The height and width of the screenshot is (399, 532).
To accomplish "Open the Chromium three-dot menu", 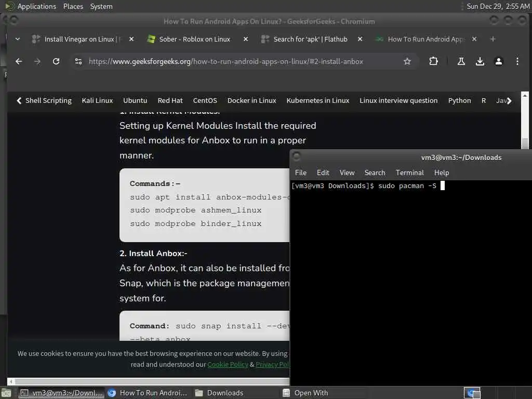I will point(517,61).
